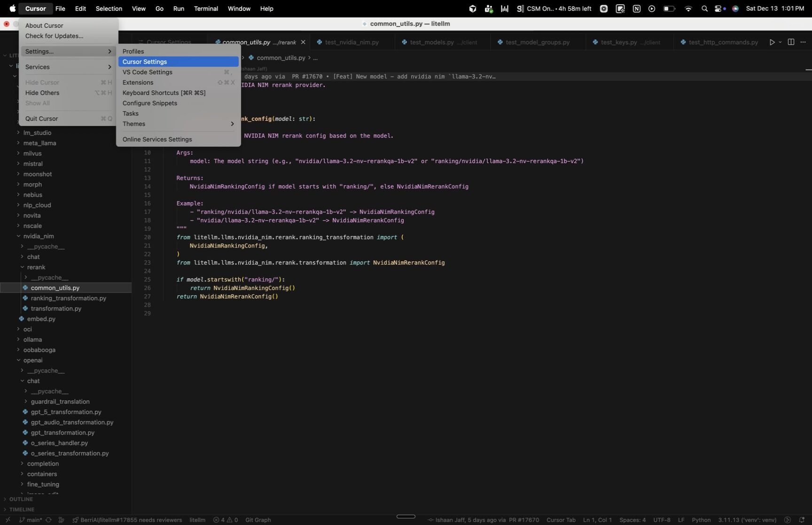Expand the meta_llama folder
The height and width of the screenshot is (525, 812).
(x=18, y=143)
